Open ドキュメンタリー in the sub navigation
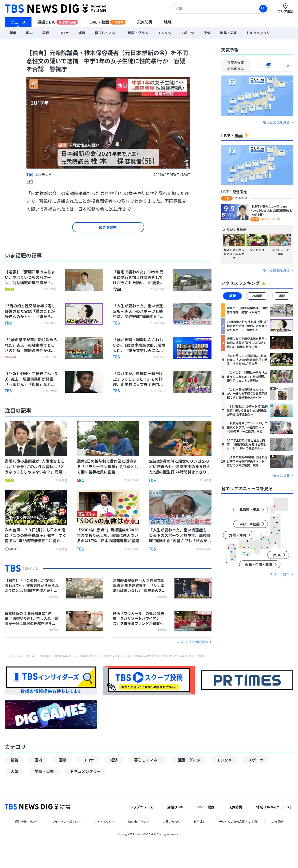The height and width of the screenshot is (868, 298). click(x=260, y=33)
